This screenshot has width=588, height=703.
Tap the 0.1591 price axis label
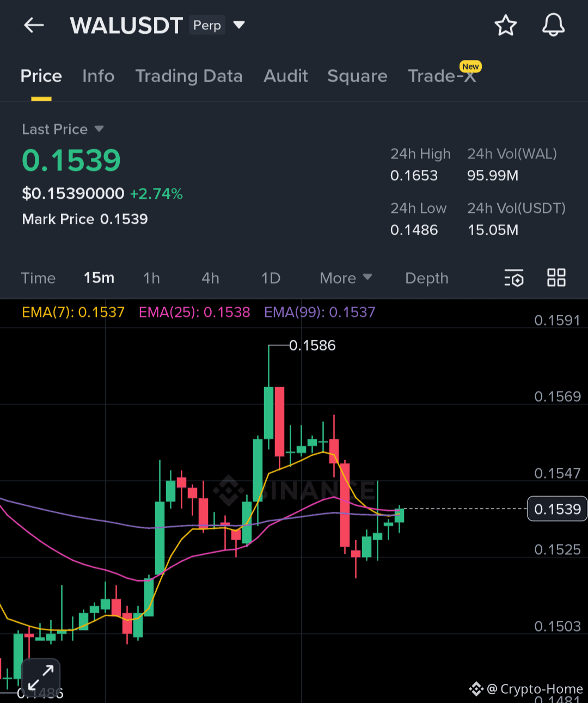558,320
